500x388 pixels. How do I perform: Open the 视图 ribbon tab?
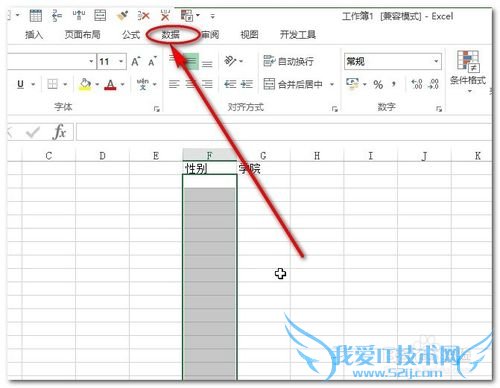tap(249, 35)
